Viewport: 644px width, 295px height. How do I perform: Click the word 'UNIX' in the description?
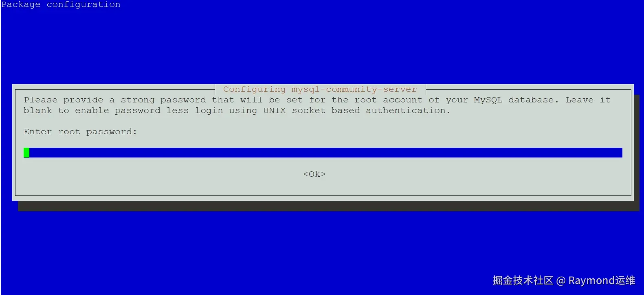click(274, 111)
